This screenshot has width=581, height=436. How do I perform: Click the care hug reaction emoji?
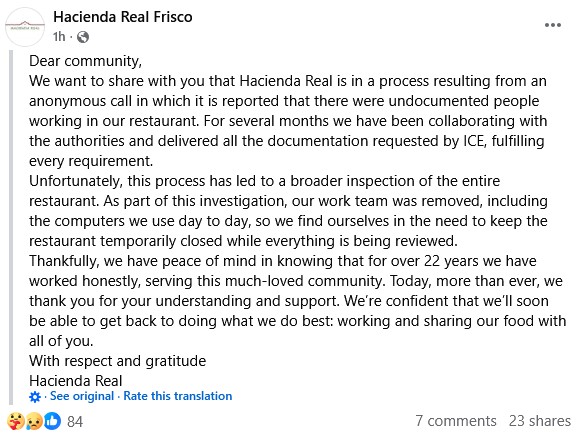coord(16,421)
